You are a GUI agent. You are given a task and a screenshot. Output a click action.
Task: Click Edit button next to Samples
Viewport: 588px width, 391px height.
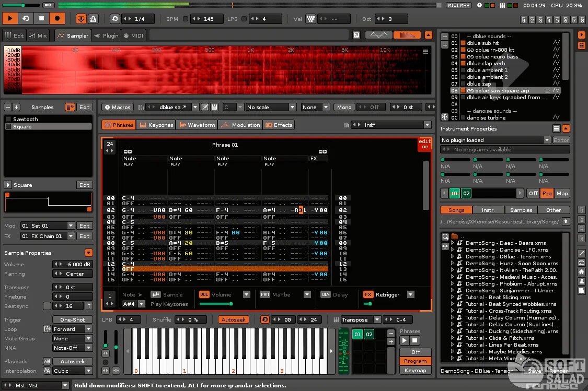(84, 107)
